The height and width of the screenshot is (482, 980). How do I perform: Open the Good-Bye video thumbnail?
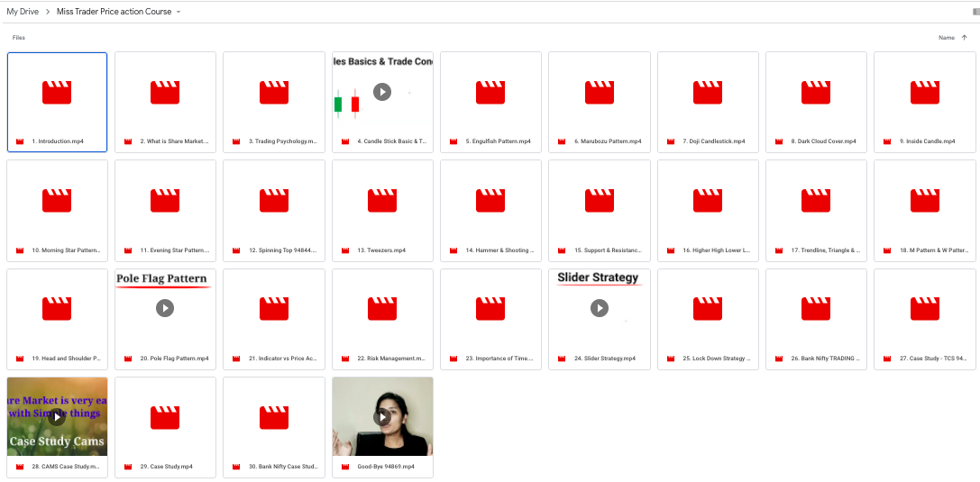(382, 417)
